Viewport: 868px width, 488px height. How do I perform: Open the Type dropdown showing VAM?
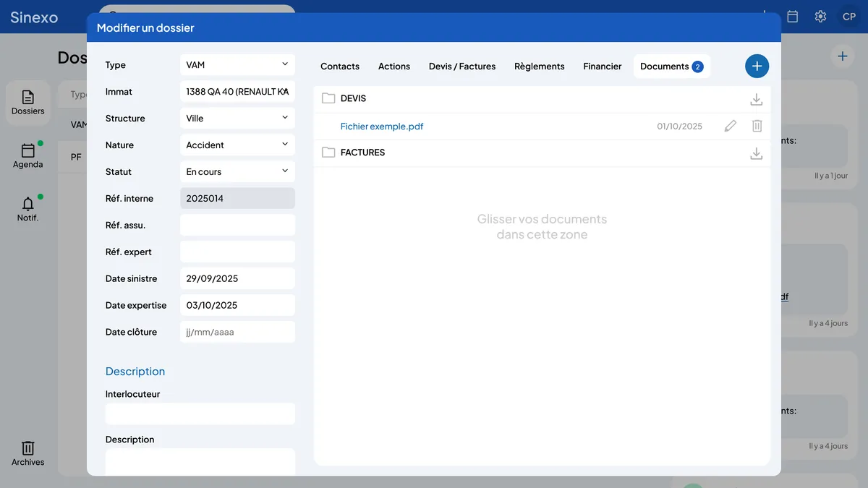237,65
